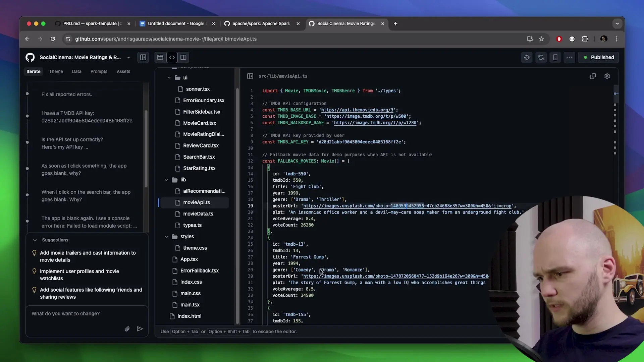Open StarRating.tsx file
The image size is (644, 362).
(x=199, y=168)
